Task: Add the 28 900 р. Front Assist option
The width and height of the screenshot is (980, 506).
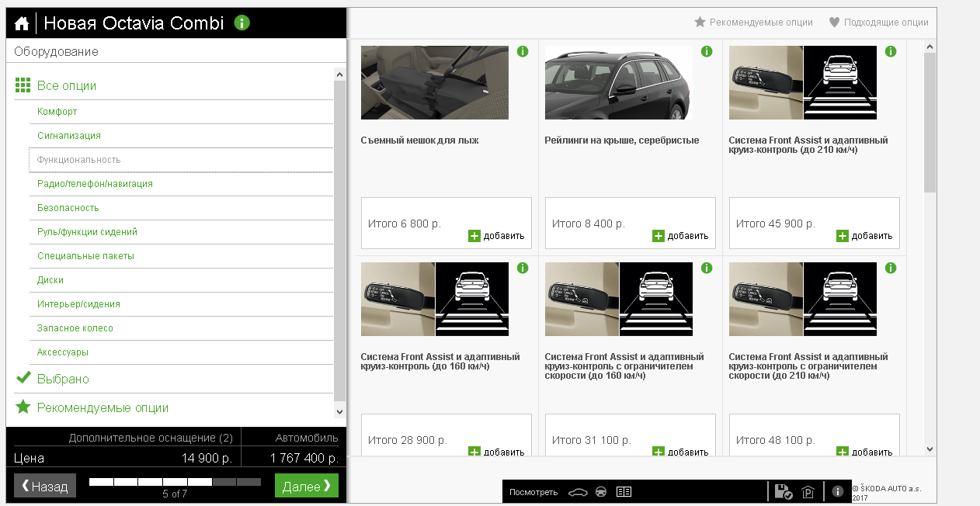Action: [496, 452]
